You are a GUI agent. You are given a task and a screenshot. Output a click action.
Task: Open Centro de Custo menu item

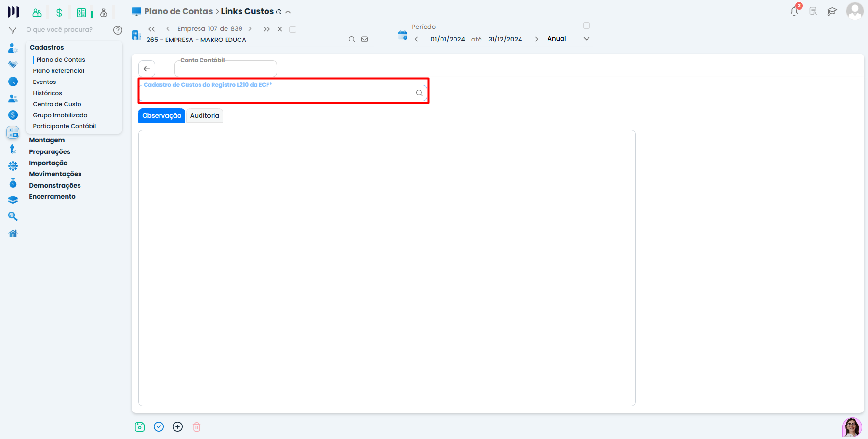[57, 104]
